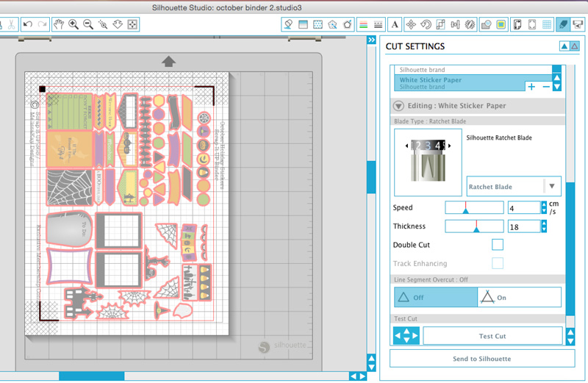Open the Offset panel icon

[x=501, y=25]
